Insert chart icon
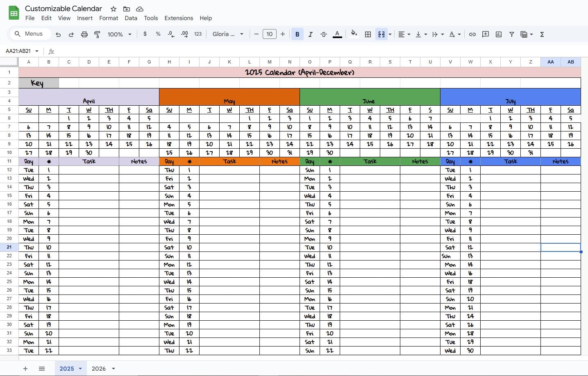 click(499, 34)
